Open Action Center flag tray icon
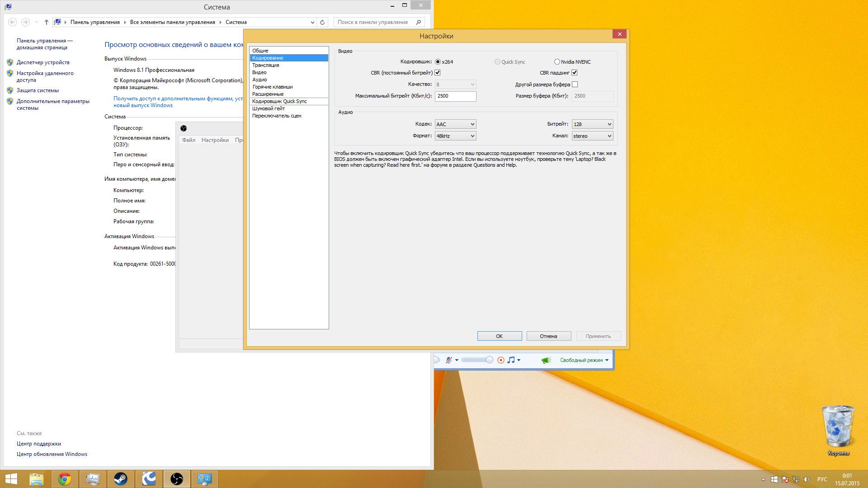868x488 pixels. coord(785,479)
